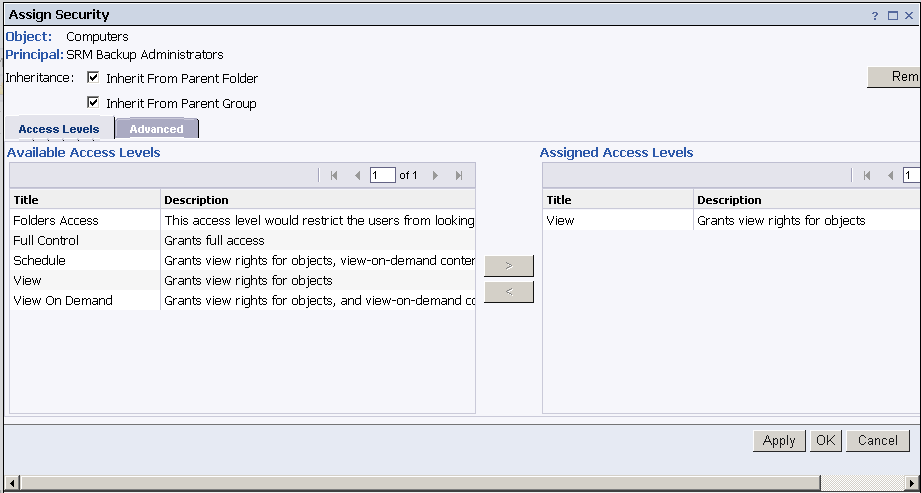Close the Assign Security dialog
The height and width of the screenshot is (493, 921).
909,16
